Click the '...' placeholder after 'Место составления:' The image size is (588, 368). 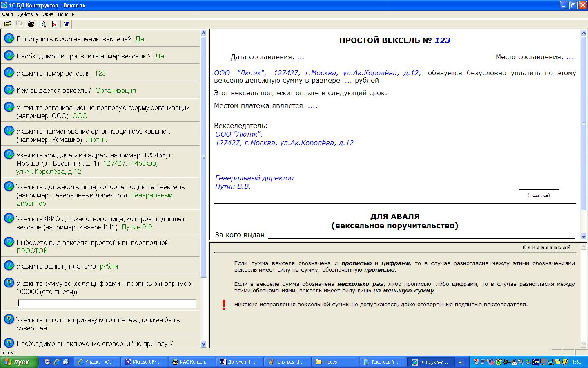570,57
